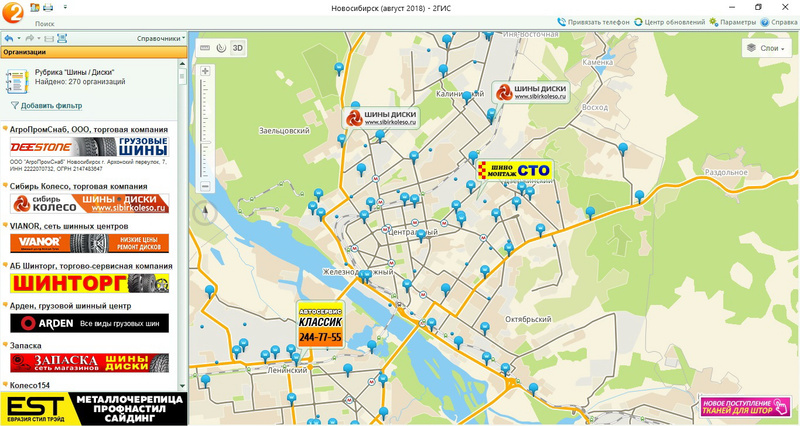Open Параметры settings
800x426 pixels.
(x=732, y=22)
